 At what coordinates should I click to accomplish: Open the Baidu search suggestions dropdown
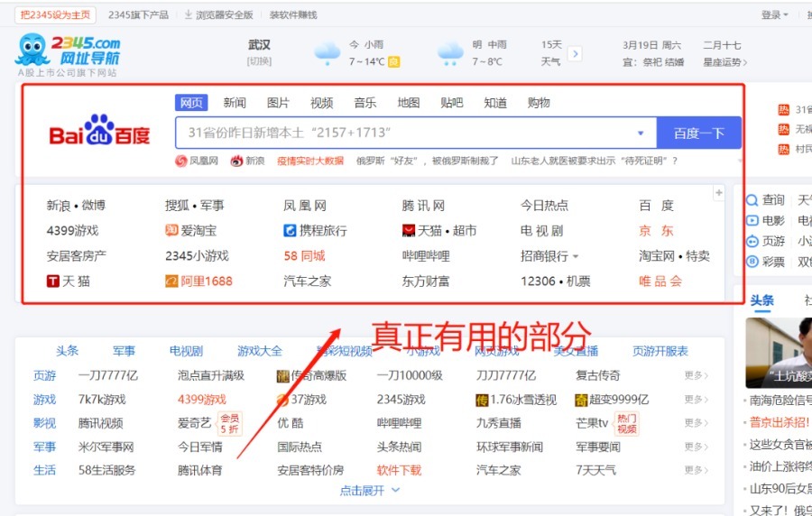coord(641,134)
